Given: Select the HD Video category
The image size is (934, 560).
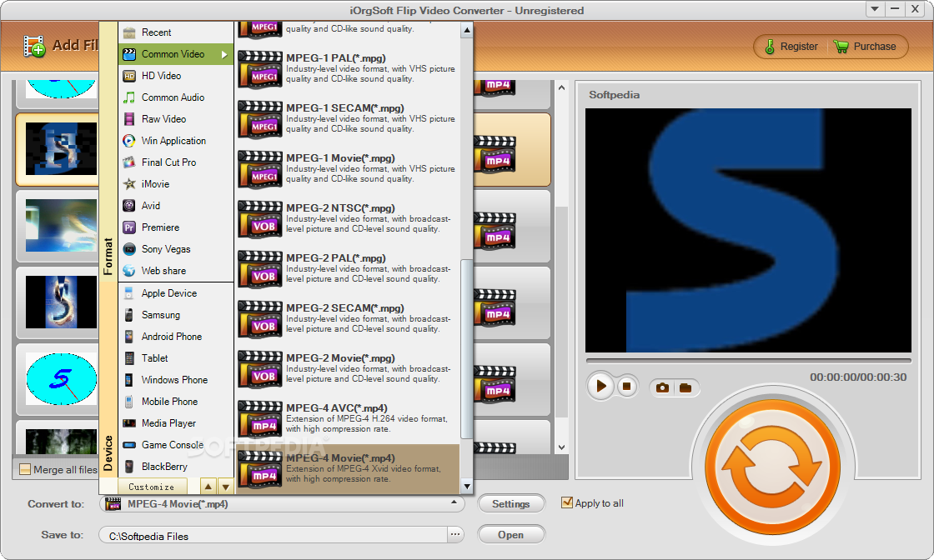Looking at the screenshot, I should 176,76.
